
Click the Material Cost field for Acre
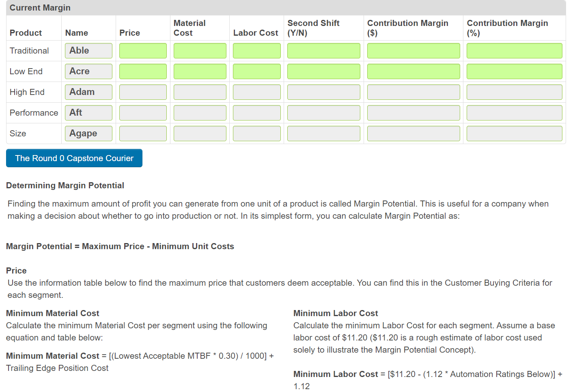coord(200,71)
